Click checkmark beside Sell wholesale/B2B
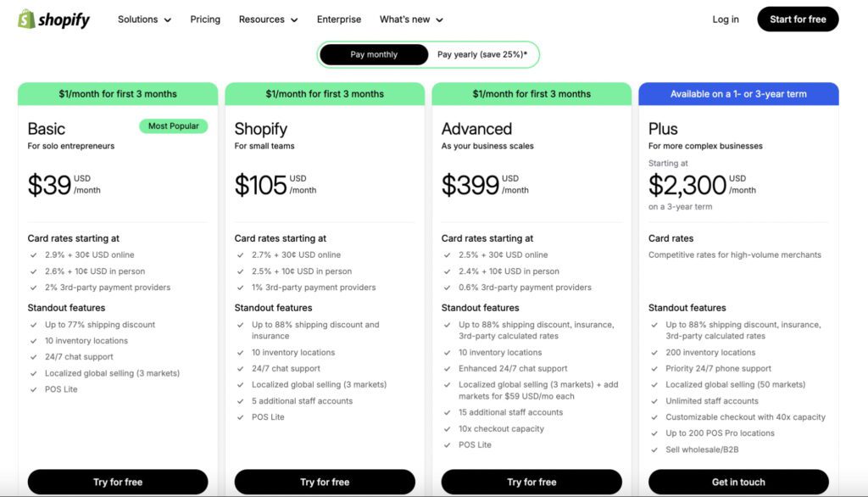 click(654, 450)
